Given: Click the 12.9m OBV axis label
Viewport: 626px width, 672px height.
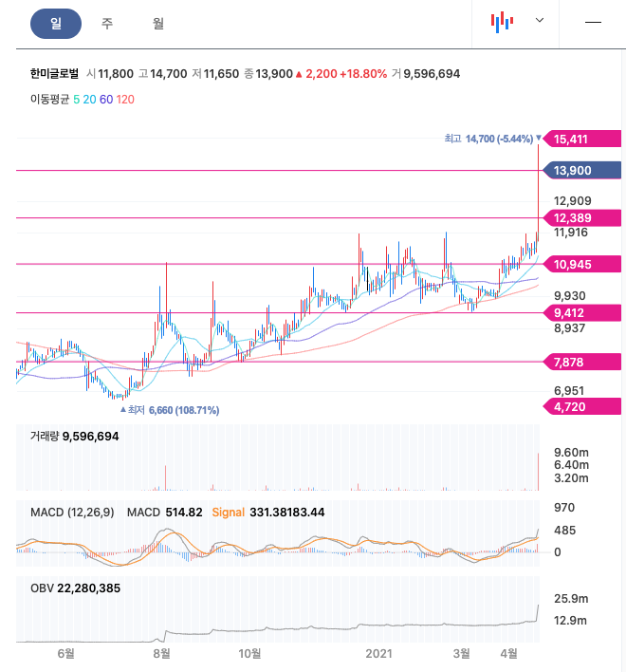Looking at the screenshot, I should pyautogui.click(x=570, y=620).
